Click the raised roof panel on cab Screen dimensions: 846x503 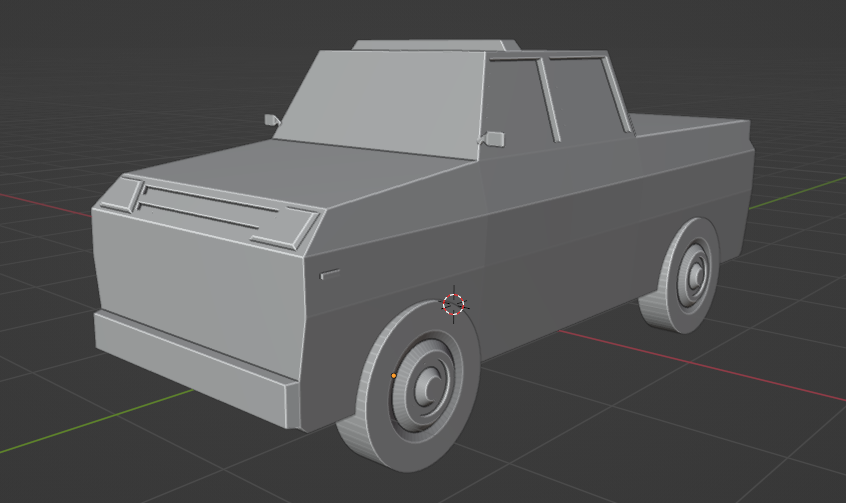pos(434,45)
